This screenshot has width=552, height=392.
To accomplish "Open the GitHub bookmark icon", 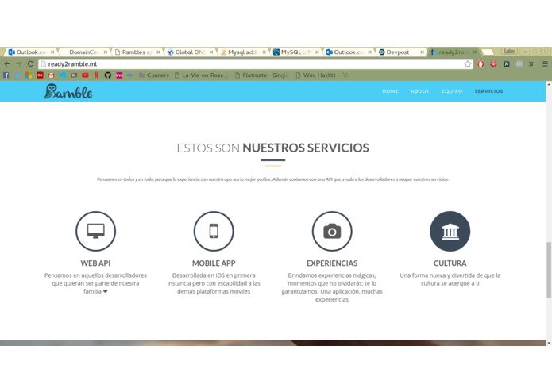I will (108, 75).
